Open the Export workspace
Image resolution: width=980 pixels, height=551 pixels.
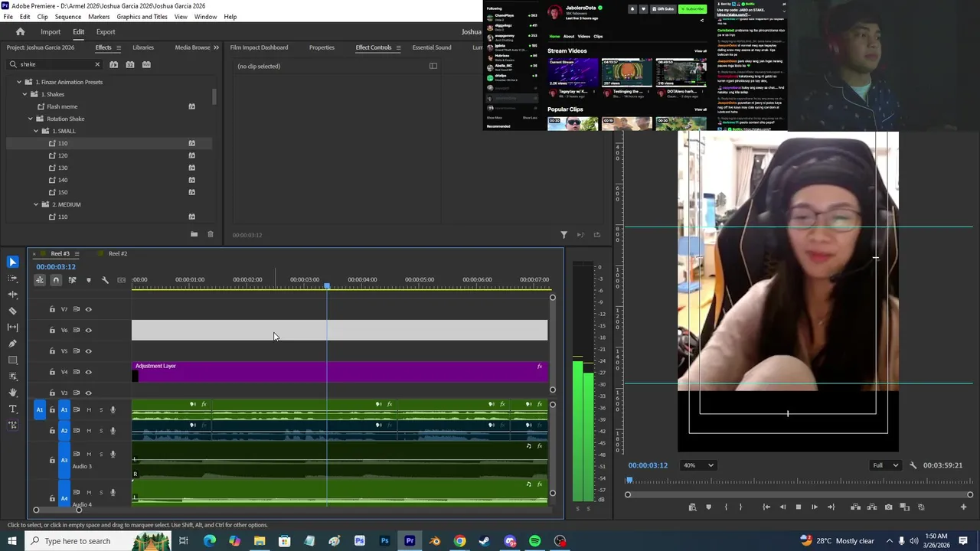[106, 31]
